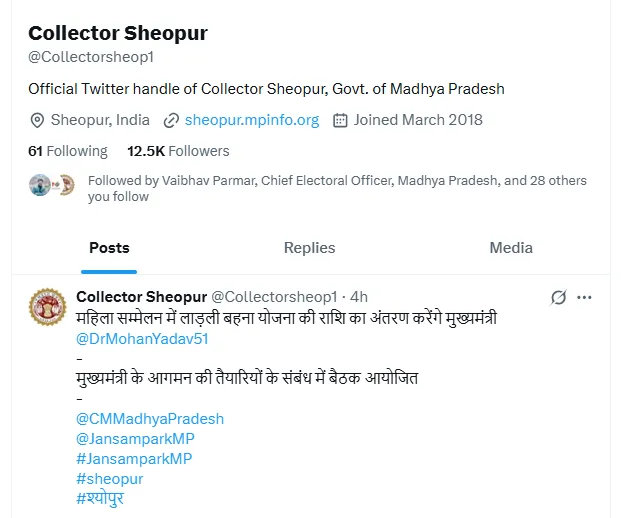
Task: Open the post's 4h timestamp
Action: coord(359,297)
